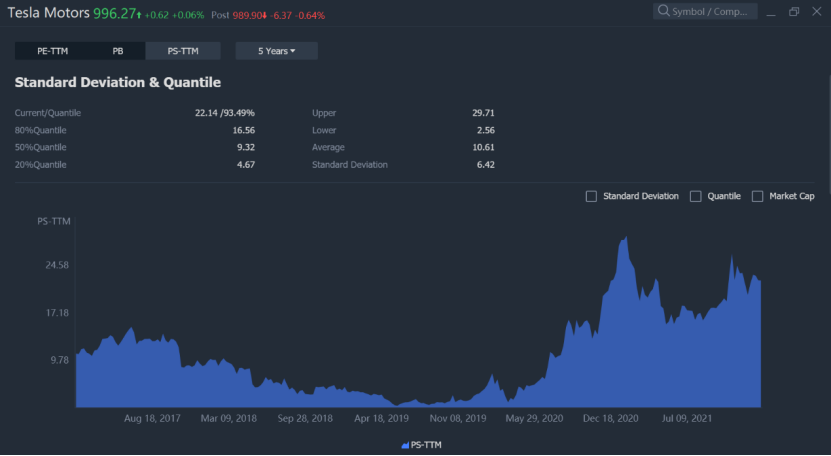Image resolution: width=831 pixels, height=456 pixels.
Task: Close the Tesla Motors window
Action: 817,11
